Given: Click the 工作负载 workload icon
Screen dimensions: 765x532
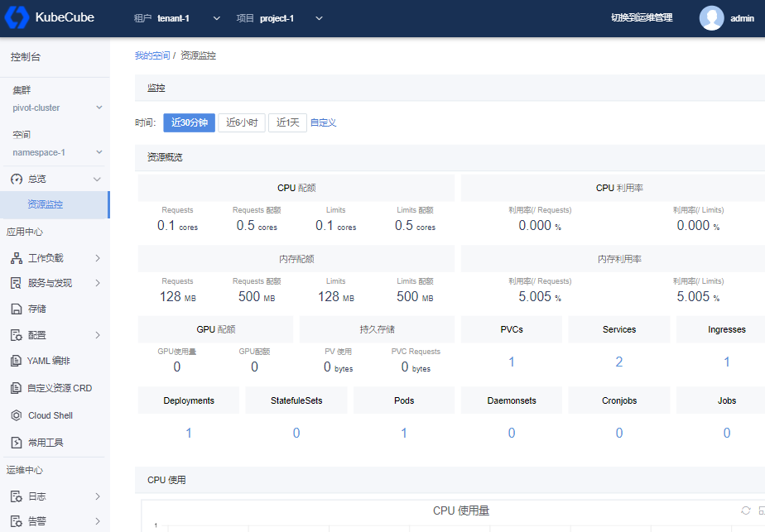Looking at the screenshot, I should tap(17, 258).
